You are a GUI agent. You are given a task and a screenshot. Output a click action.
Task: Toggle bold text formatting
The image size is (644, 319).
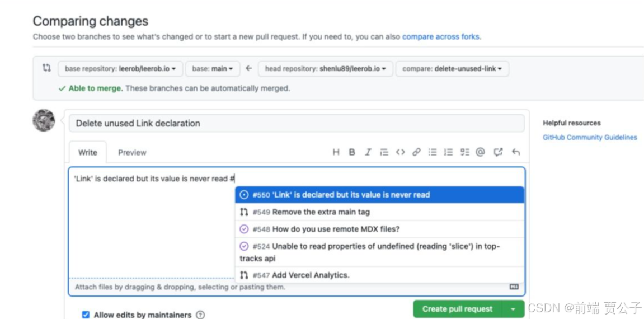(352, 152)
